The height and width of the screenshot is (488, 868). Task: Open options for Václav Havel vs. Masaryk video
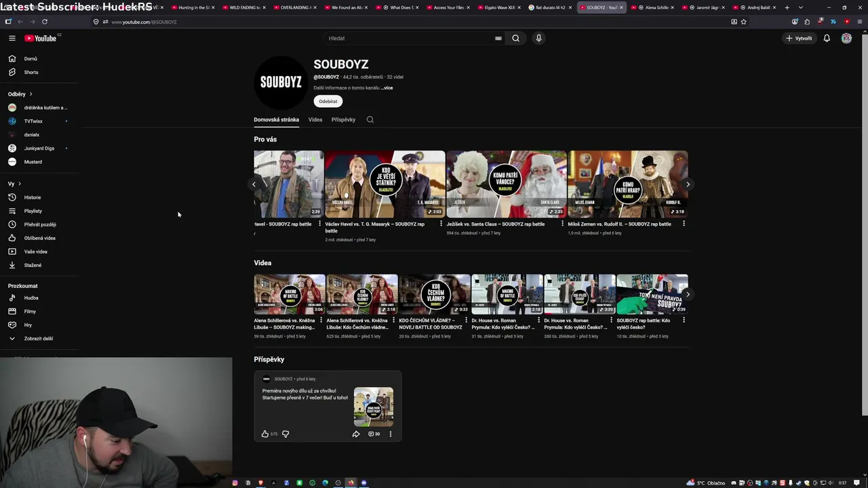pyautogui.click(x=441, y=224)
